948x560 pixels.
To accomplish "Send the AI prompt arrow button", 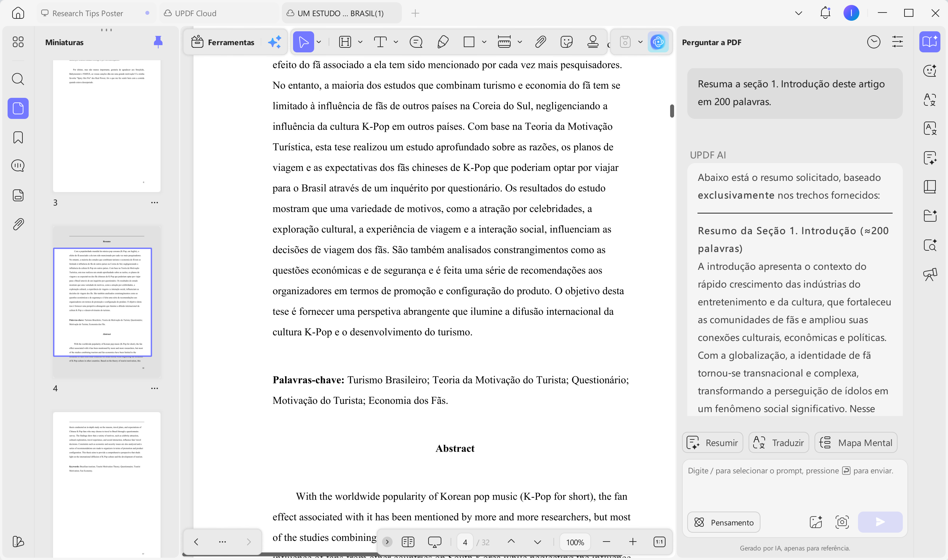I will (880, 522).
